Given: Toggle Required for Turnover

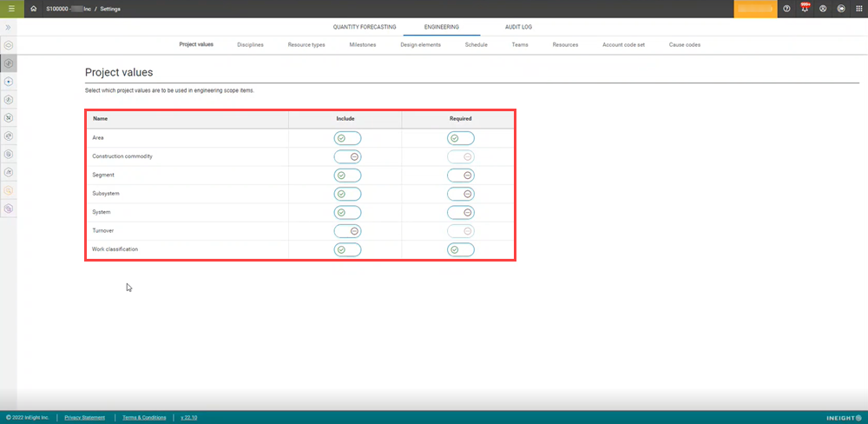Looking at the screenshot, I should 461,231.
